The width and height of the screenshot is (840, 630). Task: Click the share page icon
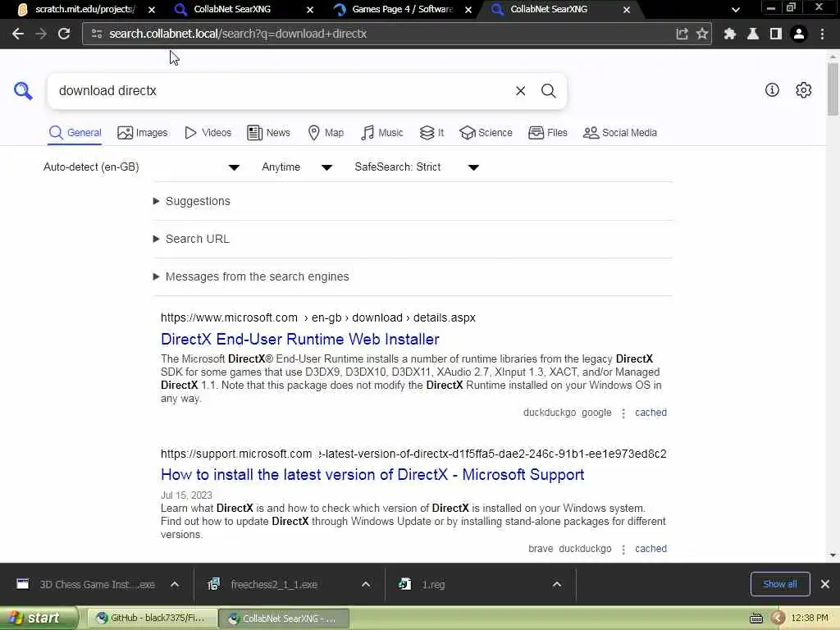(682, 34)
